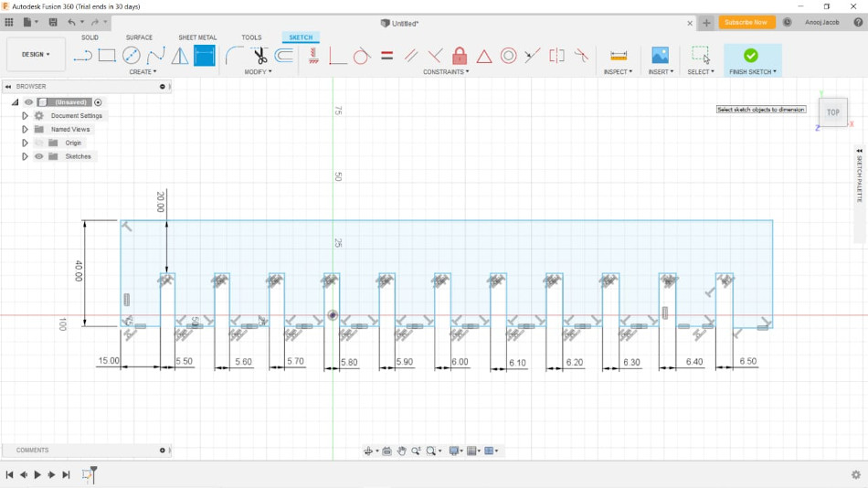Click the TOP face of ViewCube
Viewport: 868px width, 488px height.
pos(833,111)
